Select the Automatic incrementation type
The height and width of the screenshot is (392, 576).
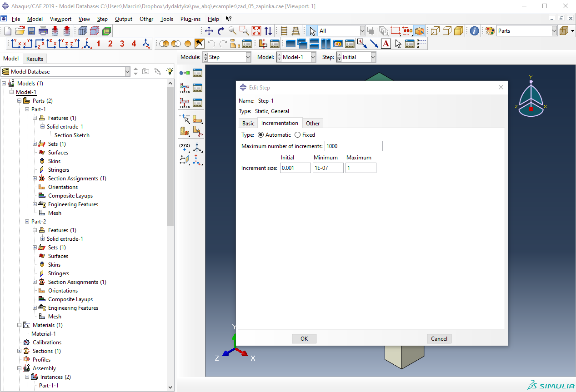260,135
